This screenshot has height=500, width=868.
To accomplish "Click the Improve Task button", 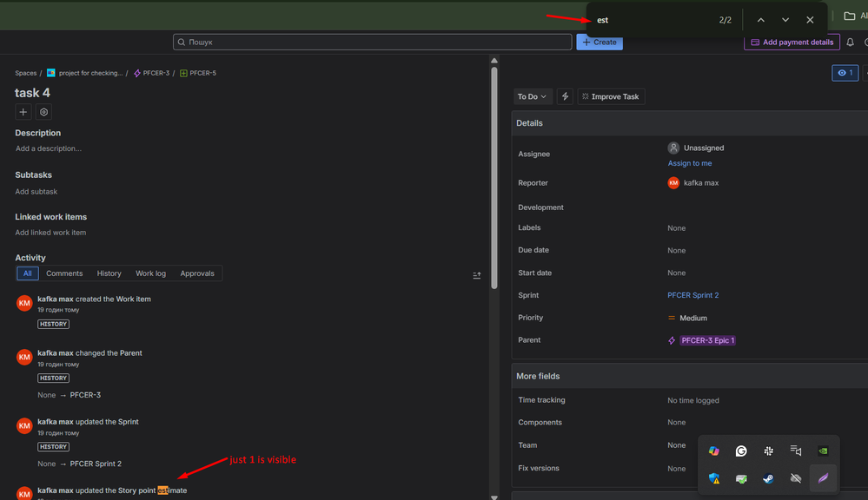I will 611,97.
